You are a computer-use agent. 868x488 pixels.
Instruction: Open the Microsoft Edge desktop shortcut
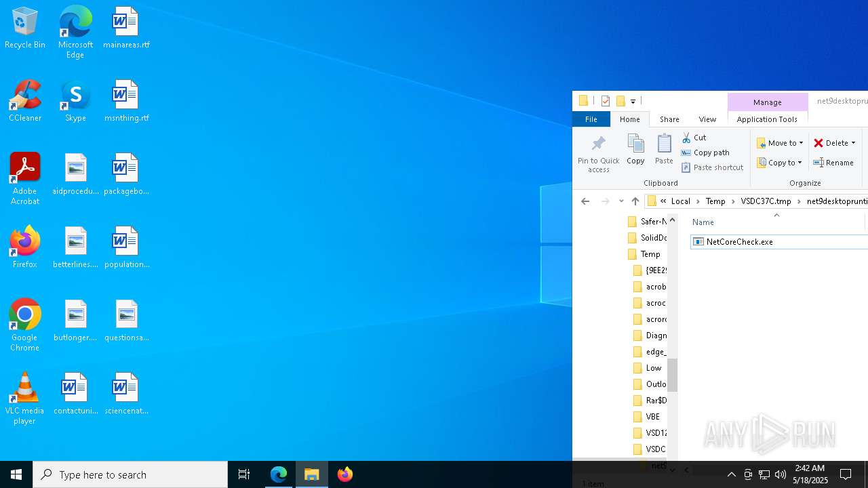point(75,33)
